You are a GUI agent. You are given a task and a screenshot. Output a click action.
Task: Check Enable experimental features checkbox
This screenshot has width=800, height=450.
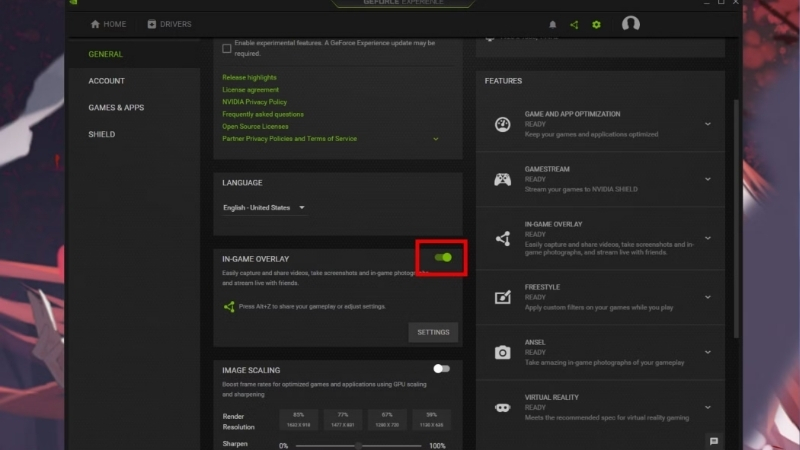point(227,48)
